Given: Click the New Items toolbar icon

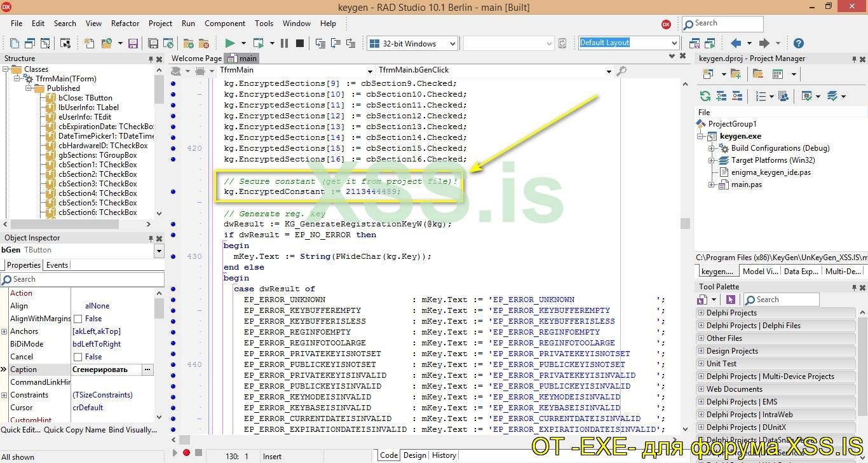Looking at the screenshot, I should click(x=90, y=43).
